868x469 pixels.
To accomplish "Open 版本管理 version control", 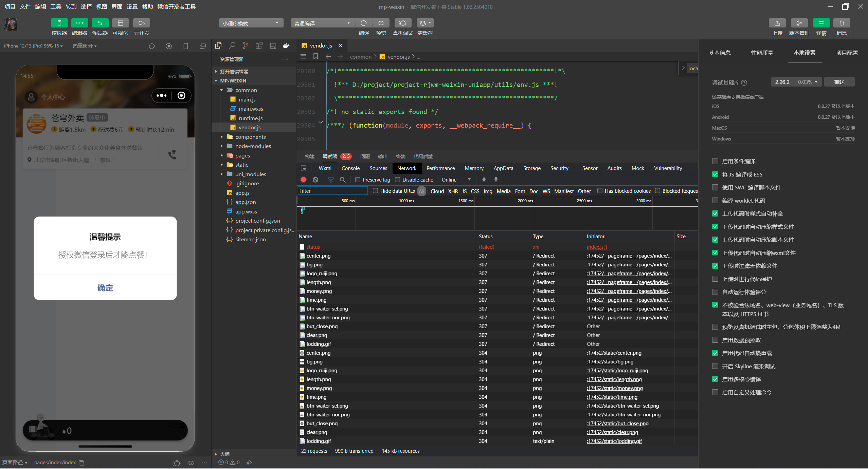I will click(x=799, y=23).
